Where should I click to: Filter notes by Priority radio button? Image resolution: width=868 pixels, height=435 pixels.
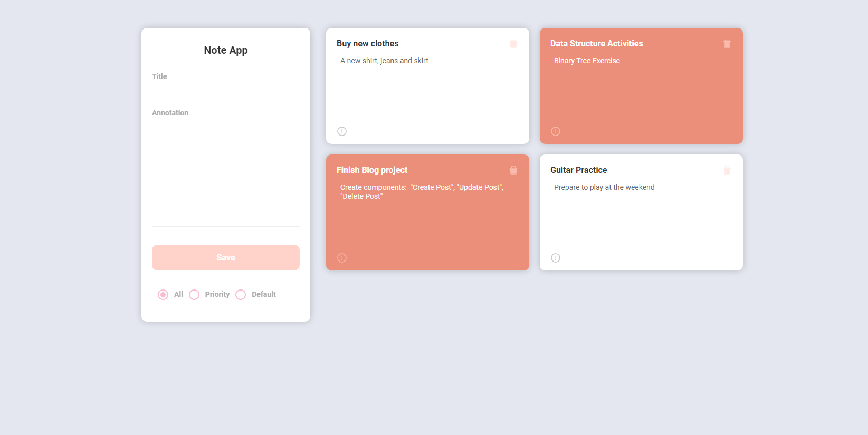[x=194, y=295]
